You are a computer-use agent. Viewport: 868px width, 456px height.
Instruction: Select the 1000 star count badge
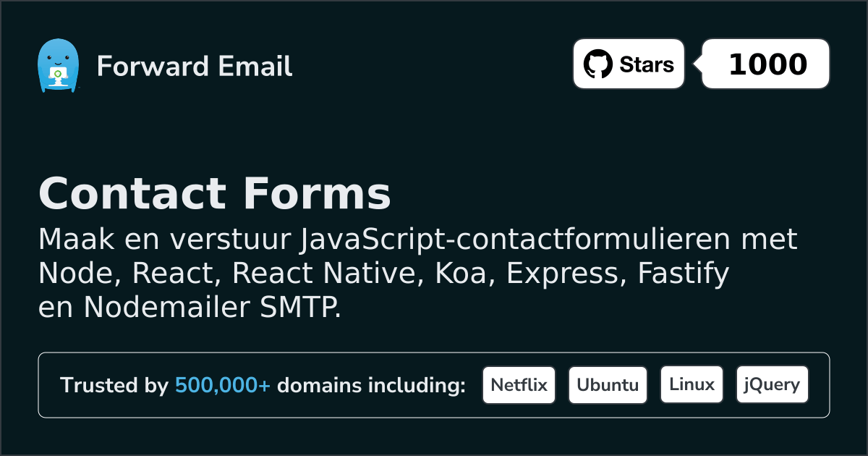point(767,64)
